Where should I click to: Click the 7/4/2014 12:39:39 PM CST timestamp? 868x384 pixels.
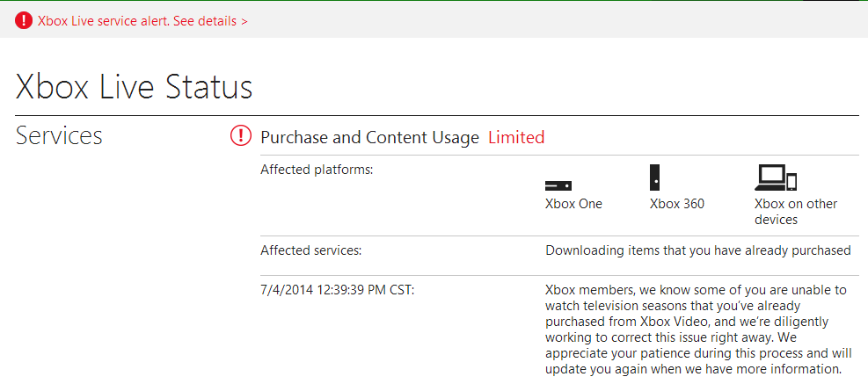click(x=337, y=290)
